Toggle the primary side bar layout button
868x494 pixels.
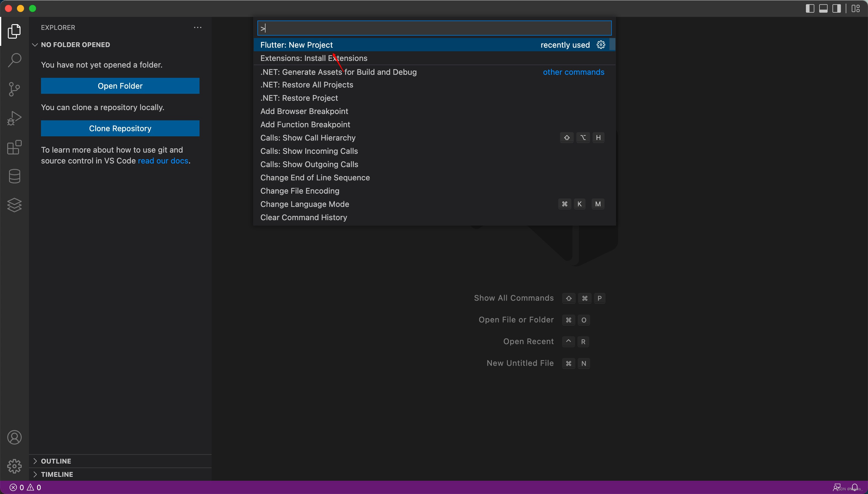(x=810, y=8)
